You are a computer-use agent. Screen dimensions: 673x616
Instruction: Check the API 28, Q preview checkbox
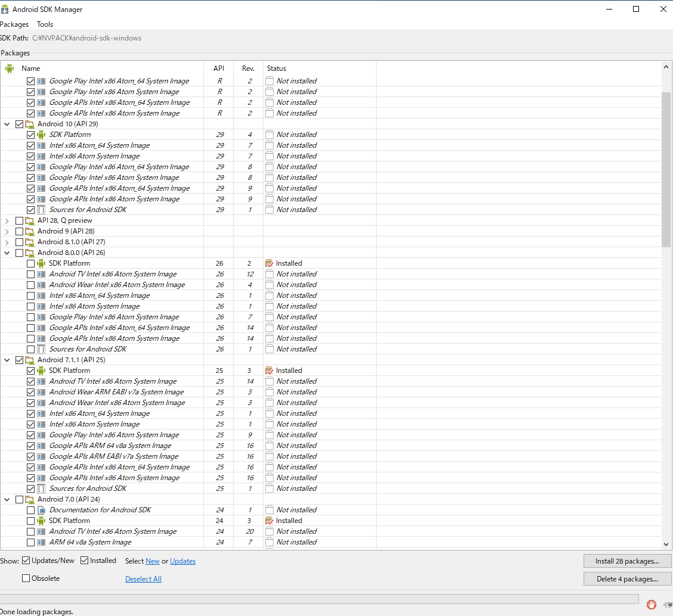(x=19, y=220)
